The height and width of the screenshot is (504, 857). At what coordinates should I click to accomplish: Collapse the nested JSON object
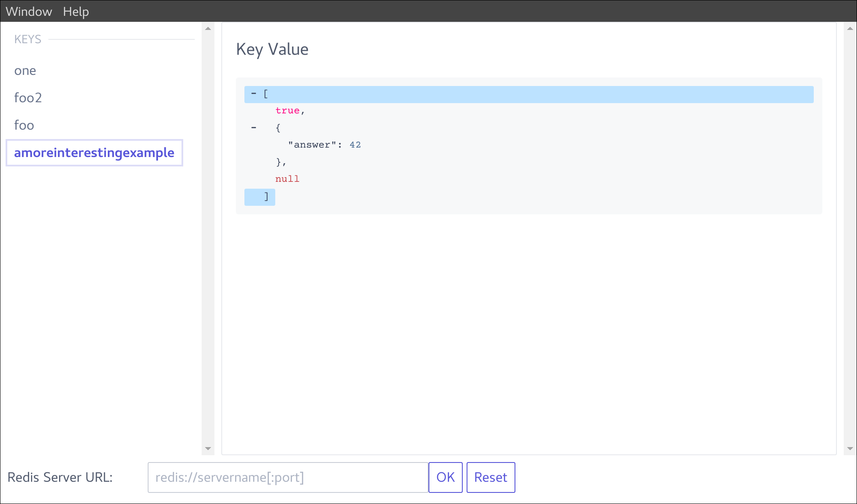pyautogui.click(x=254, y=127)
